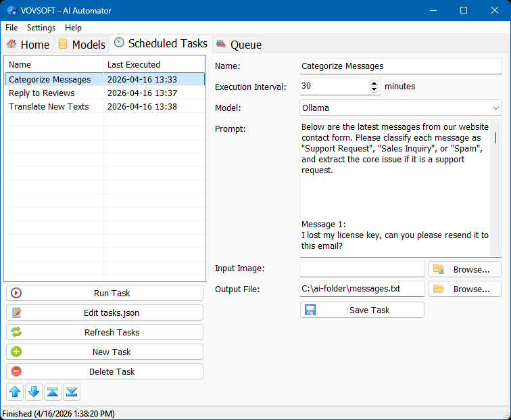Create a New Task
Viewport: 511px width, 420px height.
coord(105,352)
